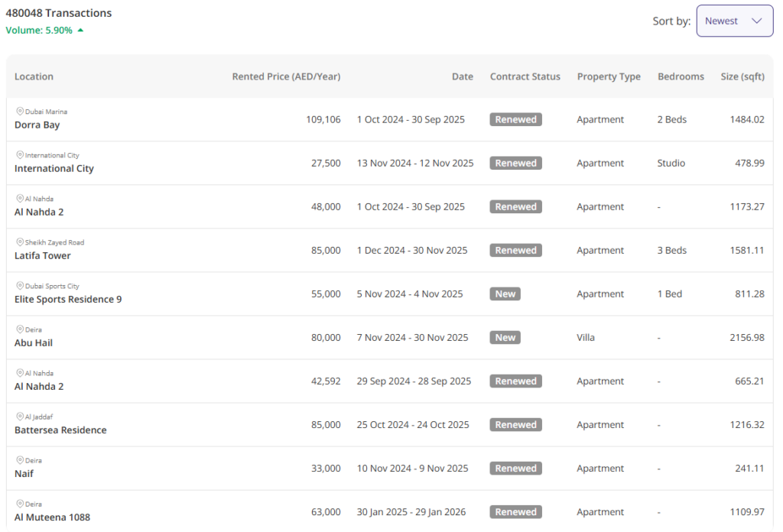
Task: Sort by Rented Price column header
Action: [286, 76]
